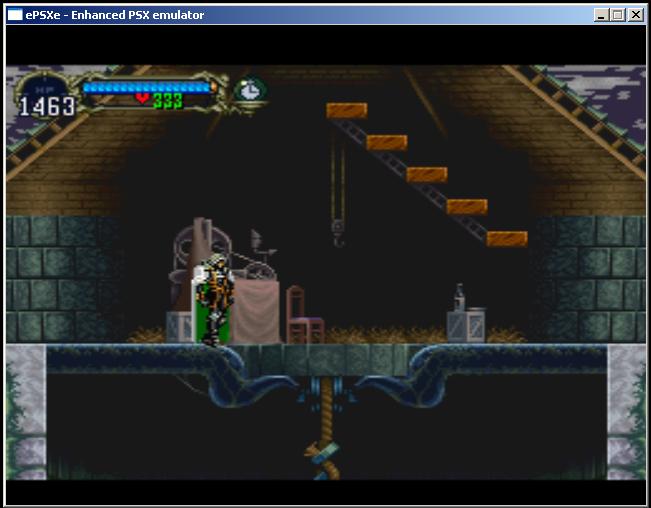Minimize the ePSXe emulator window
651x508 pixels.
pyautogui.click(x=601, y=15)
